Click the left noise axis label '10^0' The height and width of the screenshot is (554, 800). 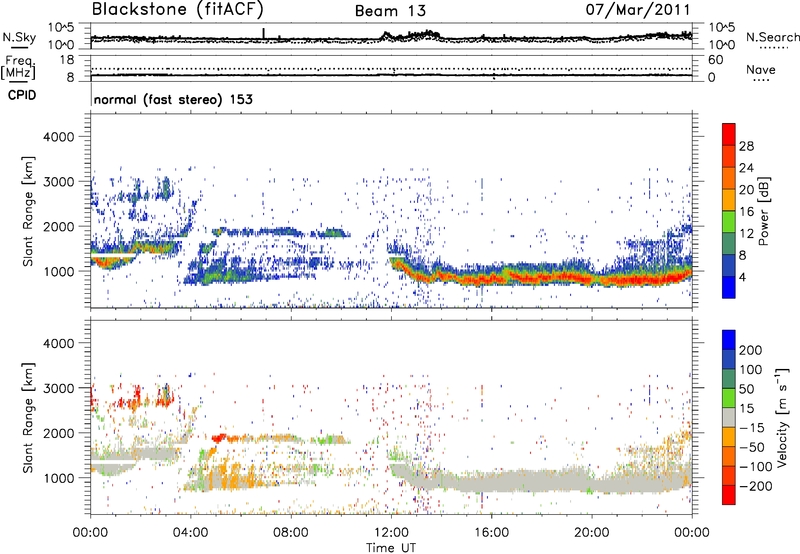click(61, 45)
